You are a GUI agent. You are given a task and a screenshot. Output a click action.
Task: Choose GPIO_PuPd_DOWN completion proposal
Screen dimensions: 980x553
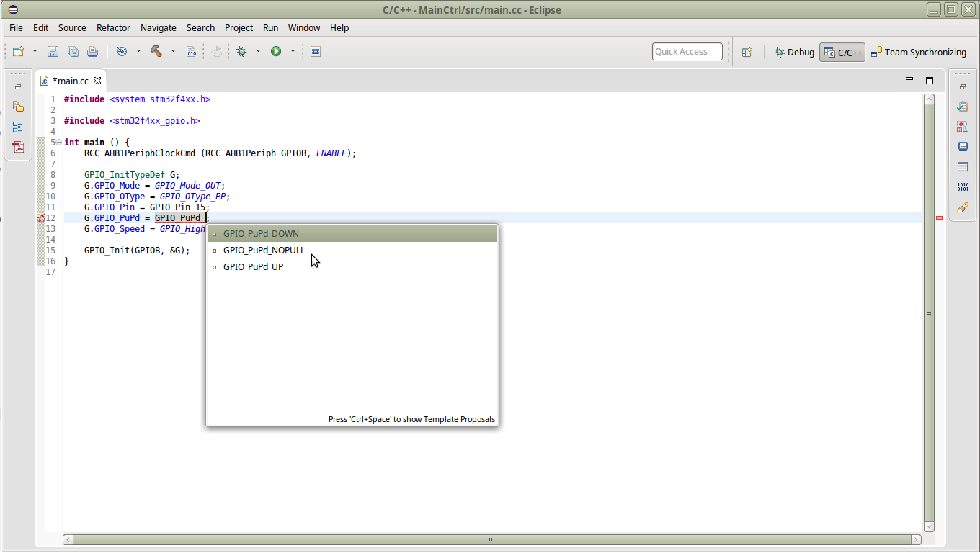tap(352, 233)
